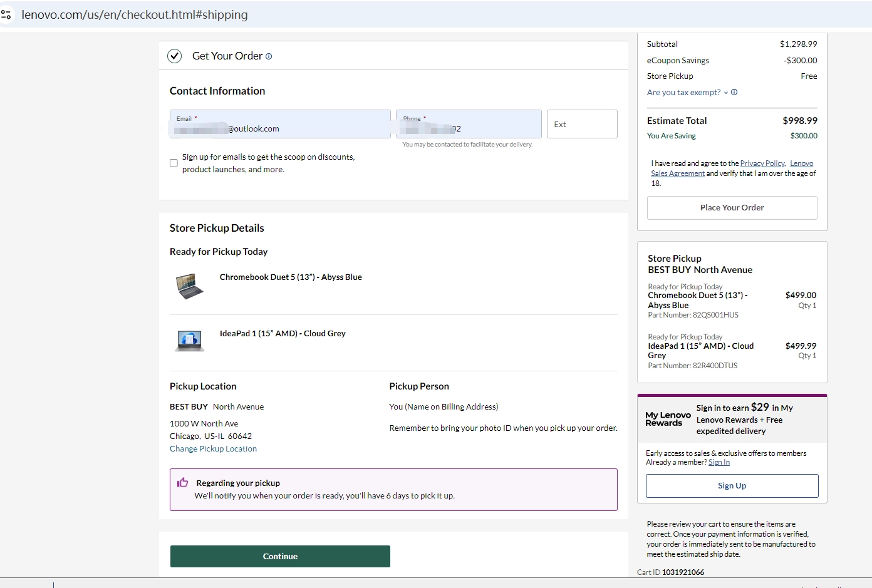Open the info icon next to Get Your Order
The width and height of the screenshot is (872, 588).
(269, 56)
